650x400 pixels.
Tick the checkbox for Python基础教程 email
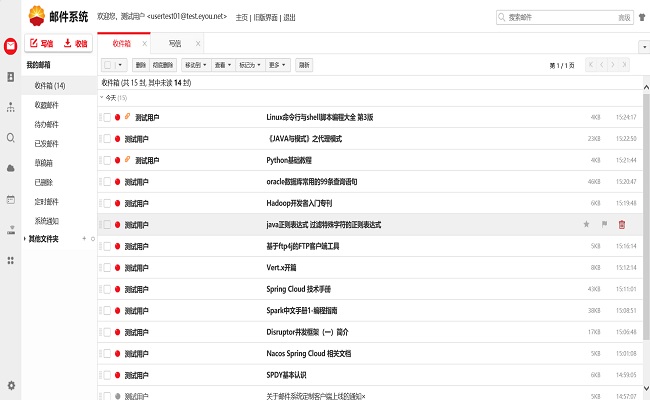pyautogui.click(x=107, y=160)
